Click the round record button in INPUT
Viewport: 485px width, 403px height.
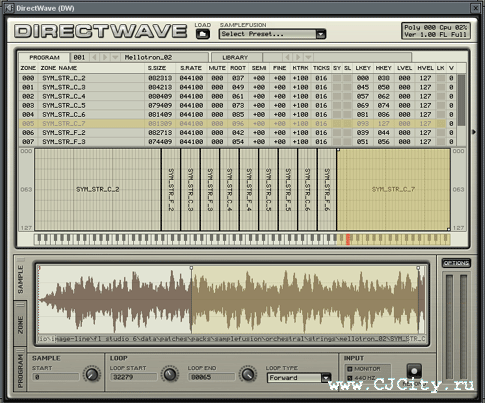click(414, 371)
